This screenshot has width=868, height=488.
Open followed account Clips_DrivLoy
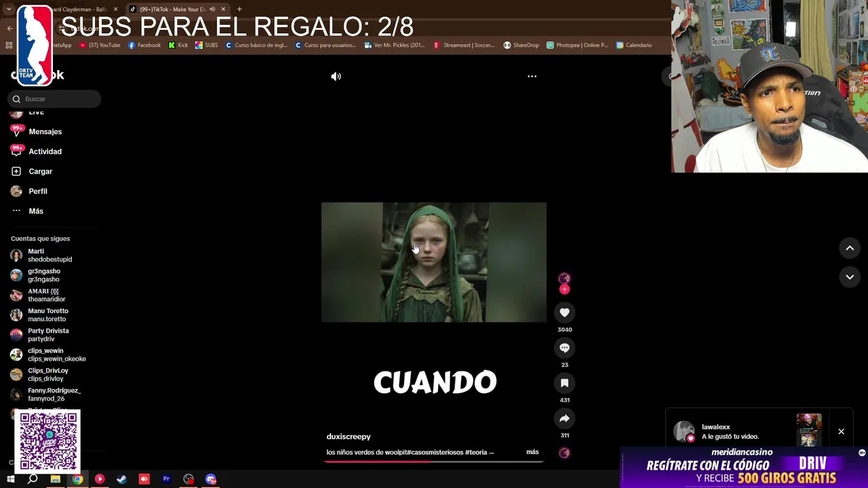coord(40,375)
